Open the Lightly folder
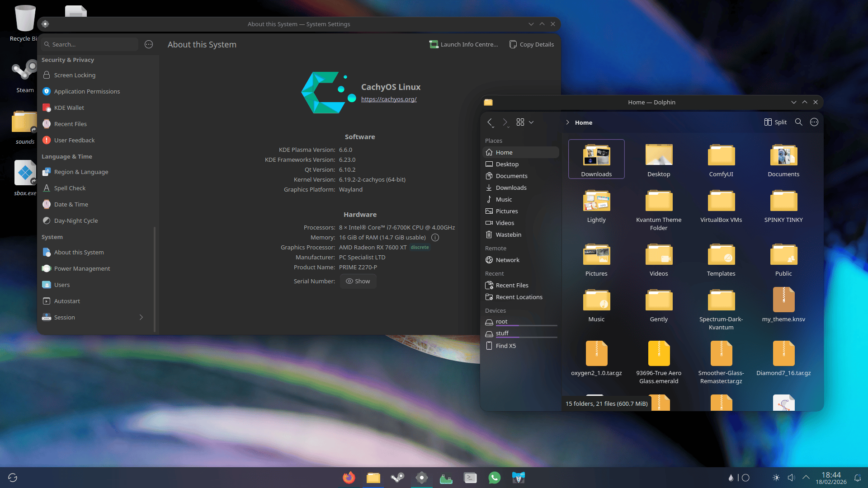 pos(596,206)
